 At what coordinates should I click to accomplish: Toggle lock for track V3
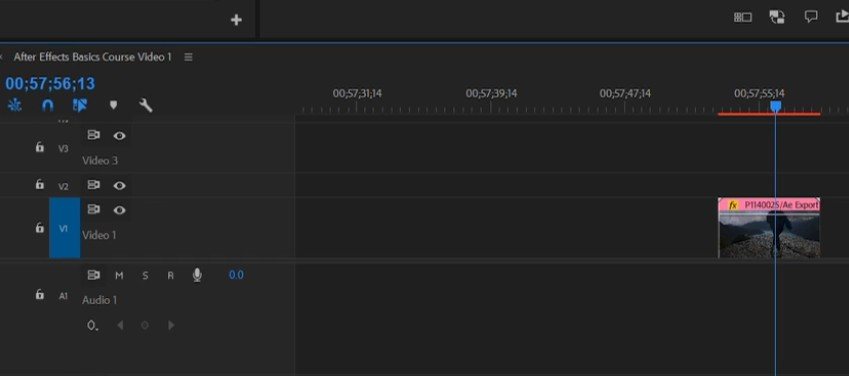coord(40,147)
